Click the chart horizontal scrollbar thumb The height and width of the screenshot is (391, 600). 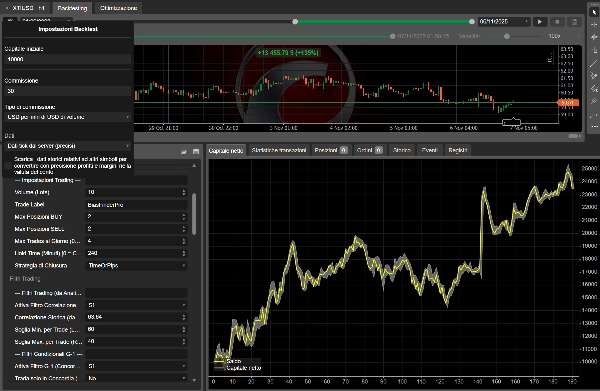574,136
